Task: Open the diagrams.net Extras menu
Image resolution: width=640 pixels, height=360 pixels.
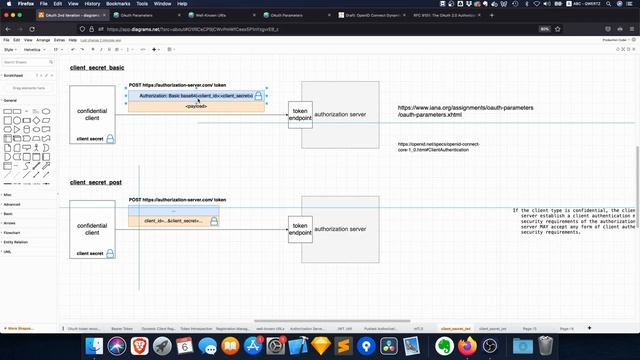Action: [x=59, y=40]
